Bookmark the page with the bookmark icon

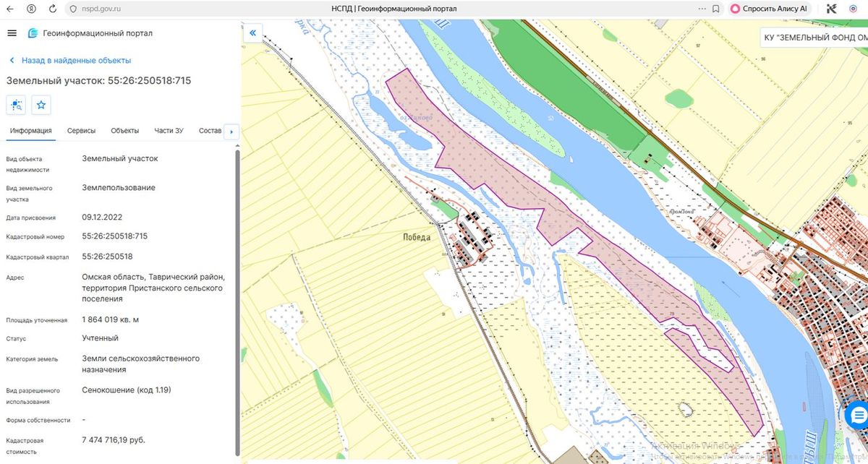715,9
